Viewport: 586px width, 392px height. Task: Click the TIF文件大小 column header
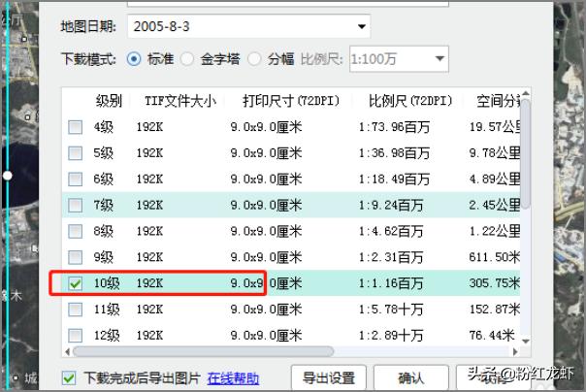click(179, 101)
